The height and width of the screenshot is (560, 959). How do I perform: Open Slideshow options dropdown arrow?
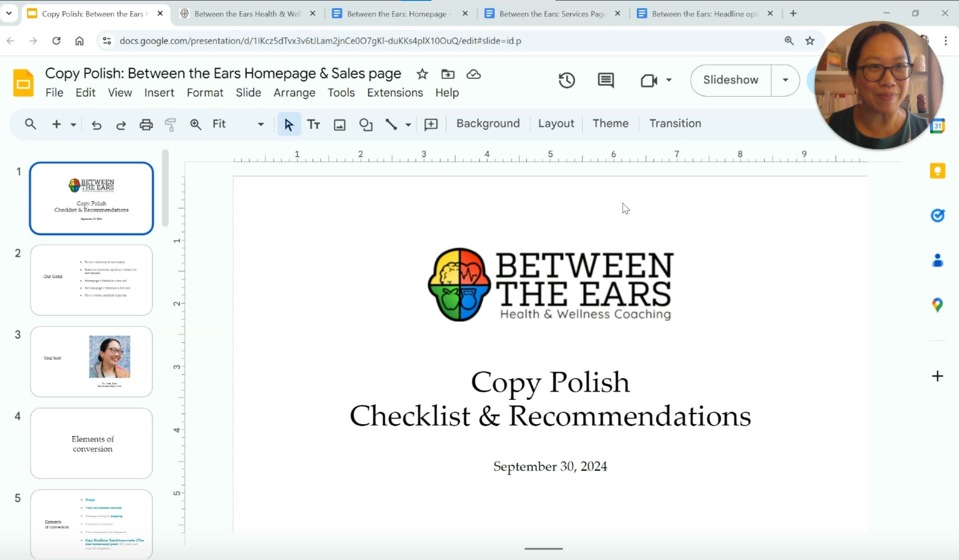coord(785,80)
